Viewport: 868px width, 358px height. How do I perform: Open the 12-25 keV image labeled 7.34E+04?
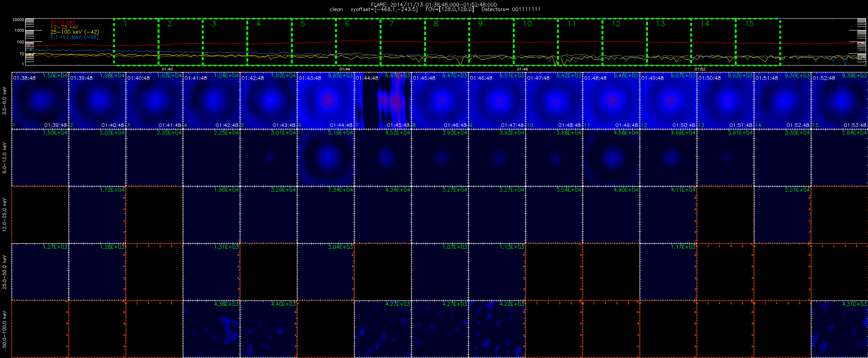point(325,215)
